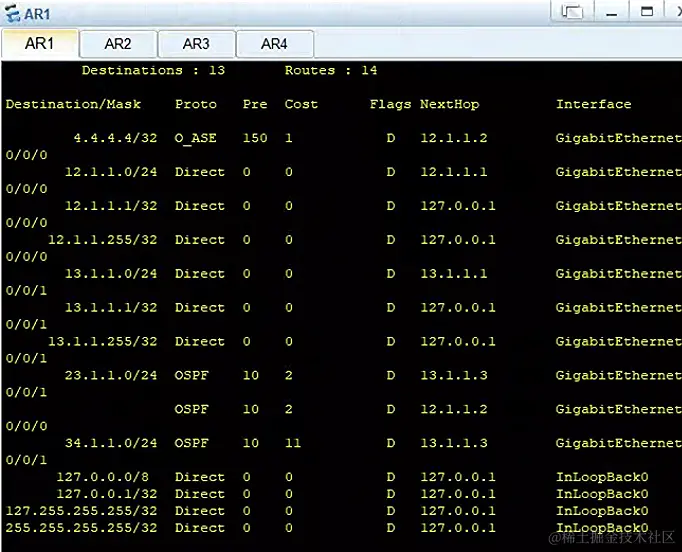Open the AR3 tab
The height and width of the screenshot is (552, 682).
click(x=196, y=44)
